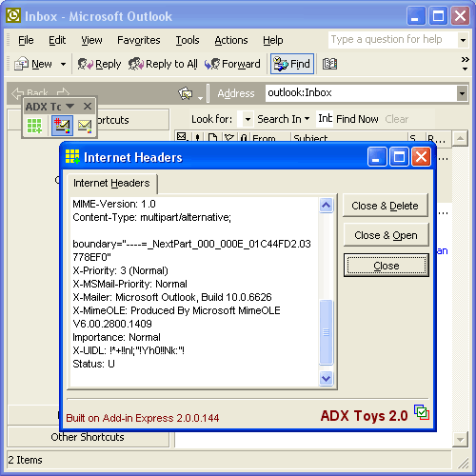Open the Search In dropdown

284,119
